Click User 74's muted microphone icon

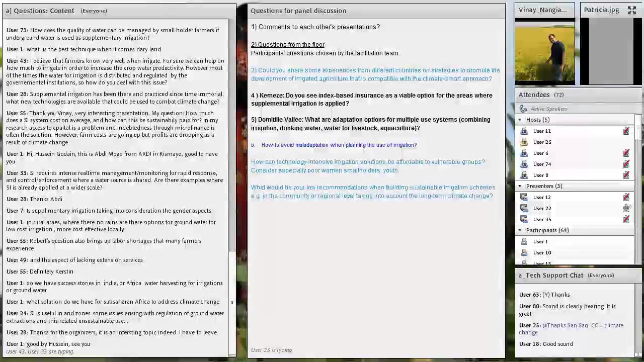626,164
